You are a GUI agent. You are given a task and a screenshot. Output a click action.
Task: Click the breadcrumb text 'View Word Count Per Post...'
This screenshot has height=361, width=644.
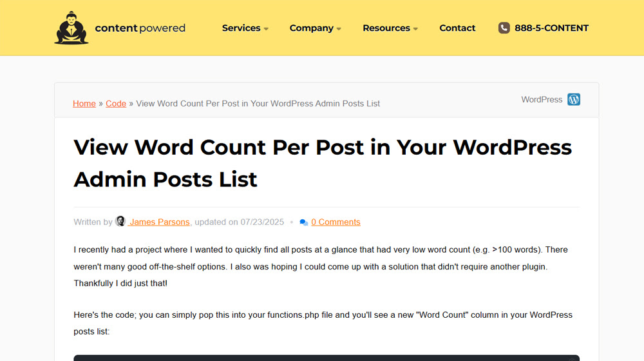click(258, 104)
